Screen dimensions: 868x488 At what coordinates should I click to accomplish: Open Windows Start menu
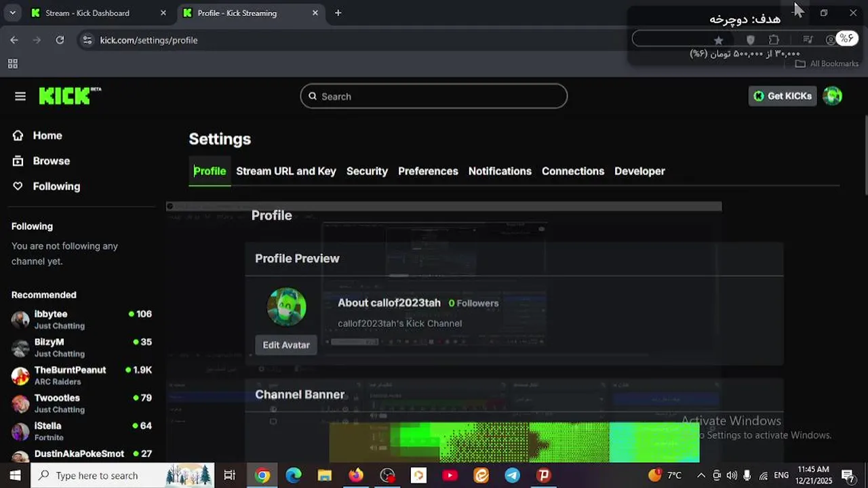tap(15, 475)
